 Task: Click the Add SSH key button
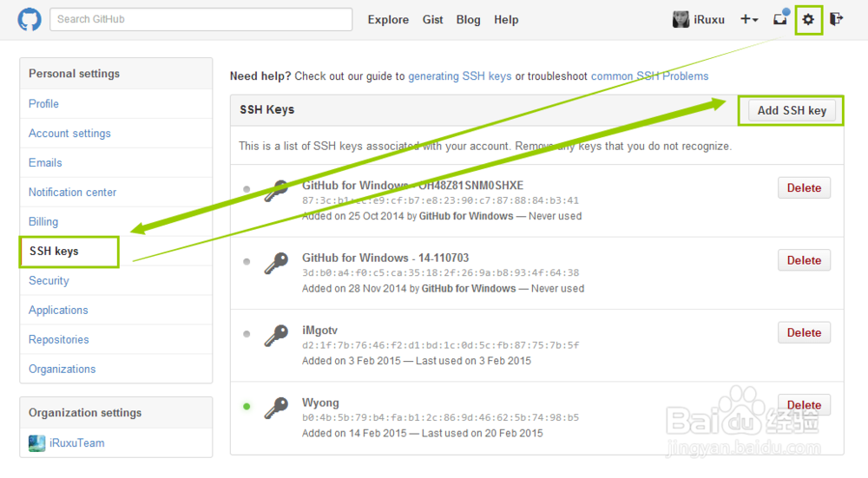pos(792,111)
